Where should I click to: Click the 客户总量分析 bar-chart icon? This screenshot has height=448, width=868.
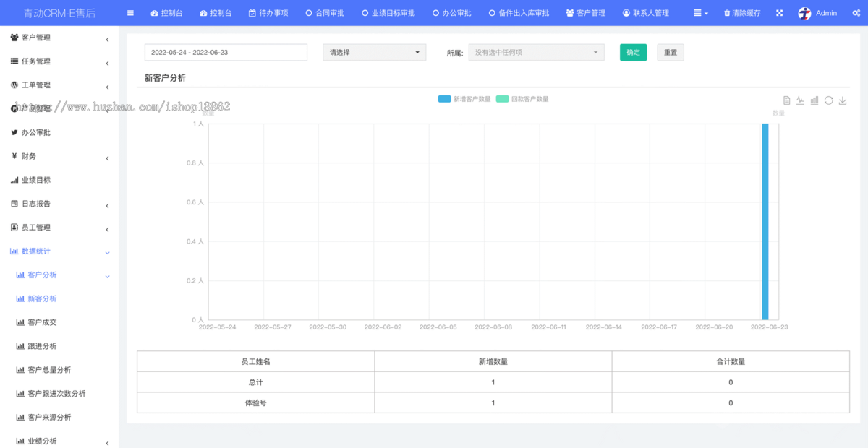point(20,370)
